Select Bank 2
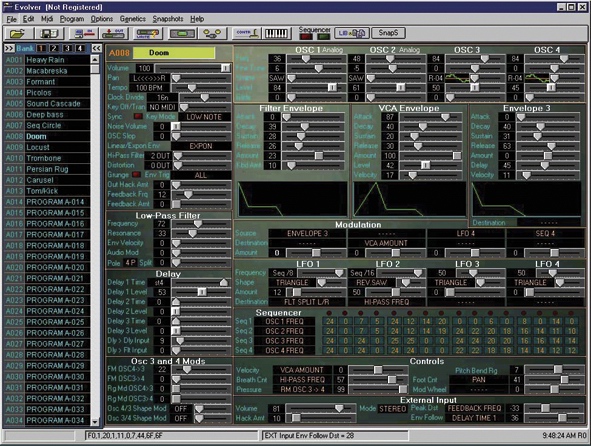Image resolution: width=591 pixels, height=446 pixels. pyautogui.click(x=54, y=48)
